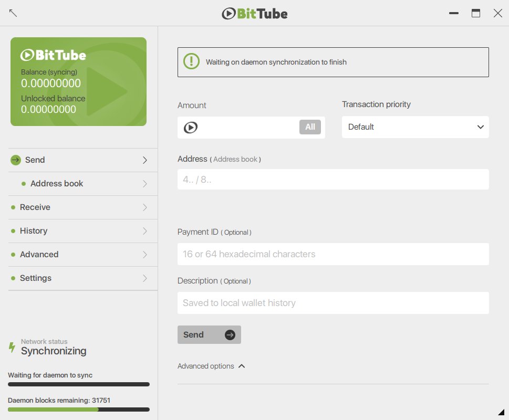Open the History menu item
Image resolution: width=509 pixels, height=420 pixels.
tap(83, 231)
